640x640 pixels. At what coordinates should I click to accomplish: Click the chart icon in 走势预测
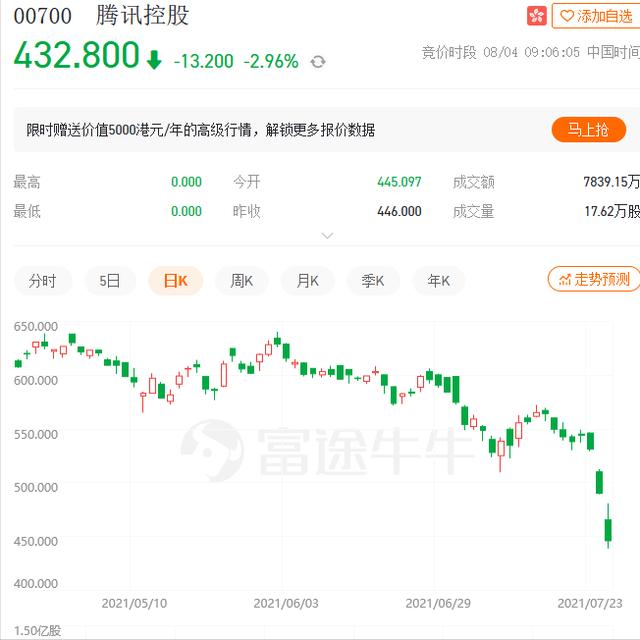564,280
